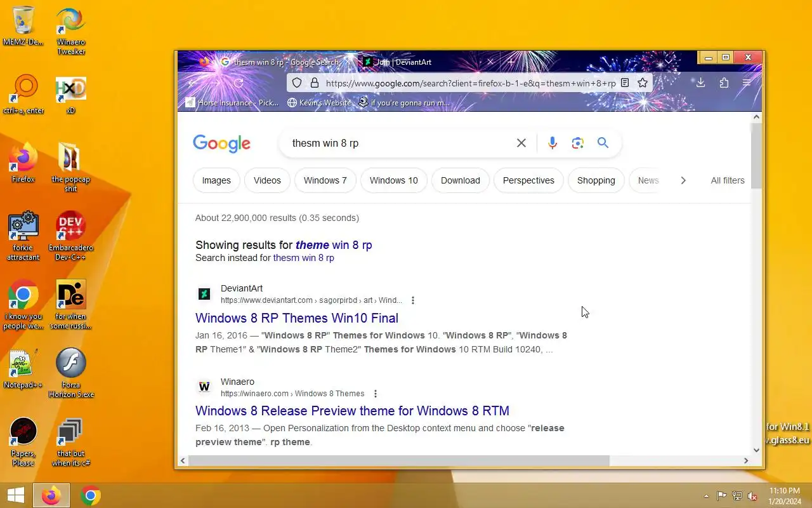Open Winaero Tweaker desktop icon

[71, 30]
